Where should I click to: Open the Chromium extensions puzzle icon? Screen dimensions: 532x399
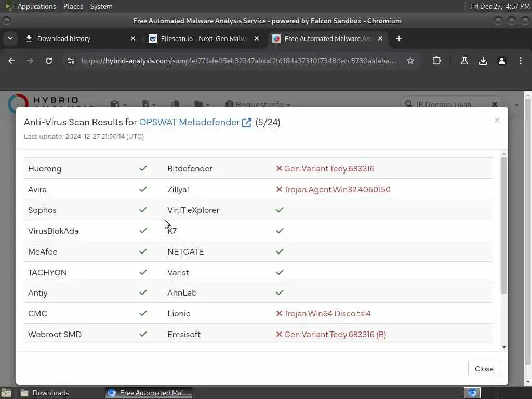pos(436,61)
